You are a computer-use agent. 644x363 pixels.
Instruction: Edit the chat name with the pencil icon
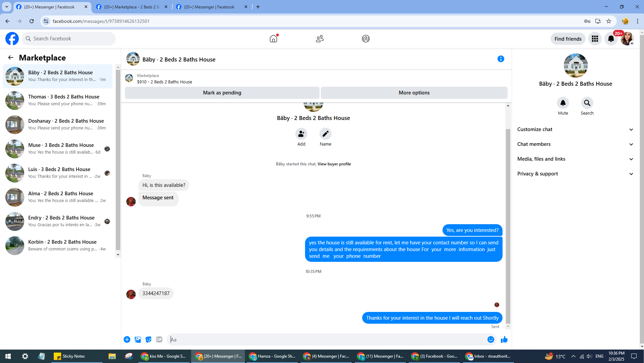click(326, 134)
